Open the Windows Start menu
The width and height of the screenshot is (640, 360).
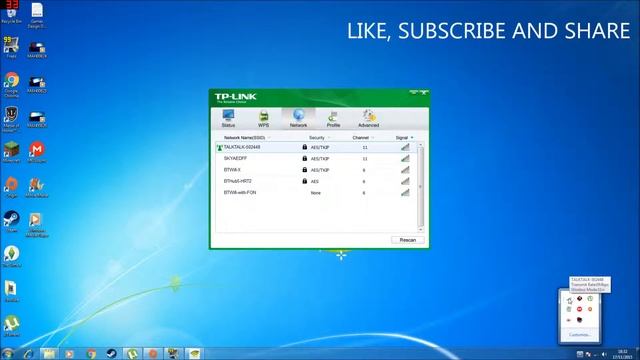8,353
